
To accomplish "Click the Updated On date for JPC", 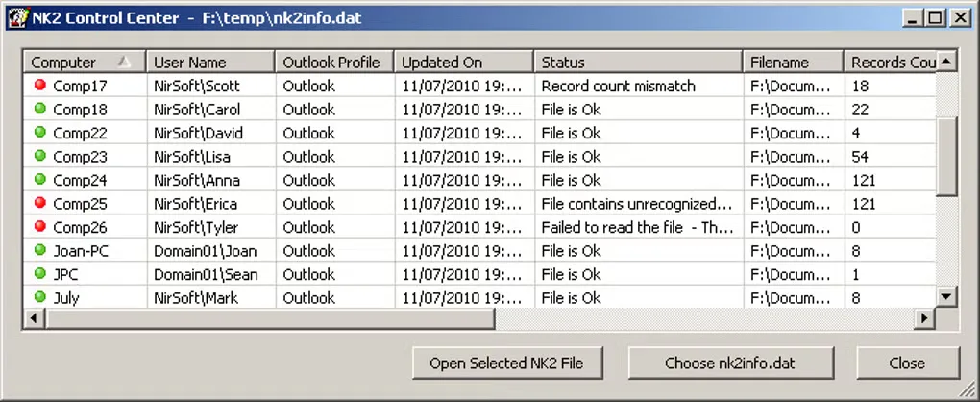I will (x=462, y=274).
